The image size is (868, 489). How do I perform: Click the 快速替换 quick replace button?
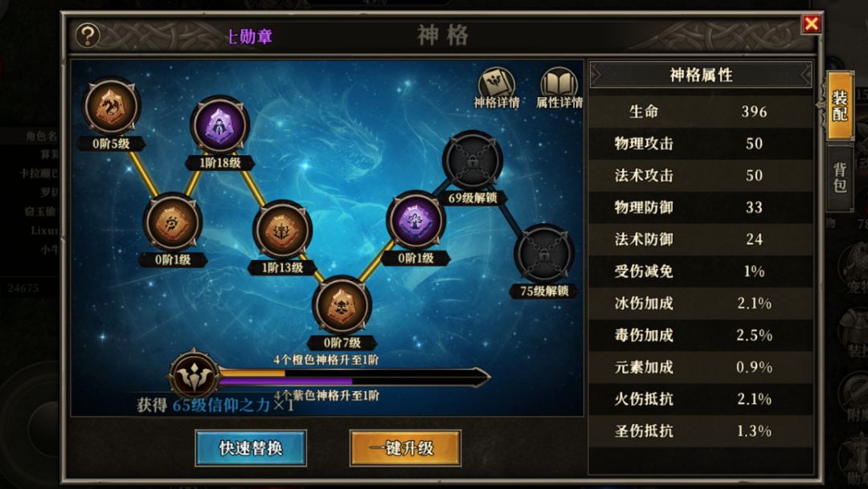point(251,448)
